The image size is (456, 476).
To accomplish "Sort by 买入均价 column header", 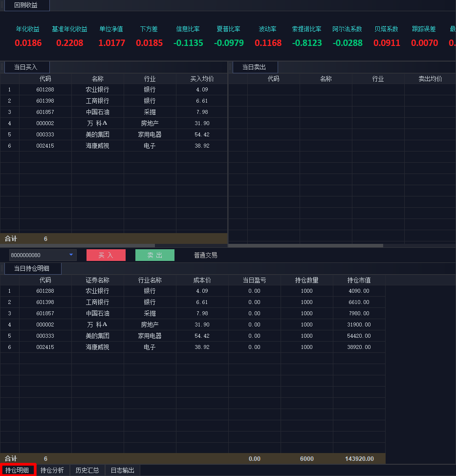I will pos(202,79).
